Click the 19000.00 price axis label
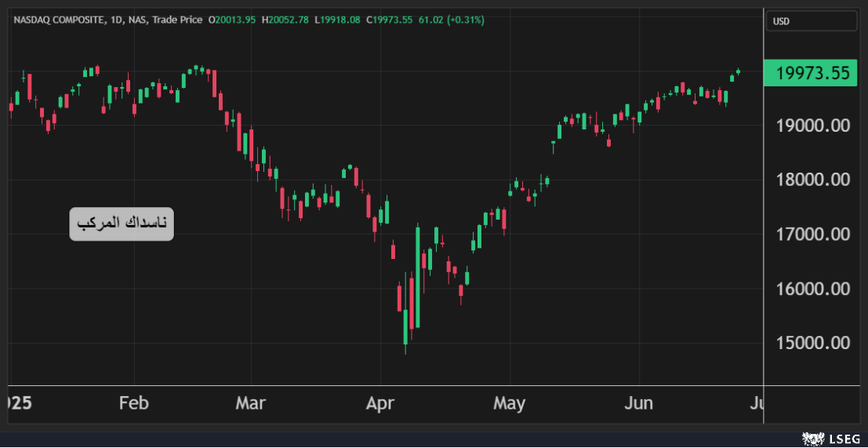 [812, 126]
